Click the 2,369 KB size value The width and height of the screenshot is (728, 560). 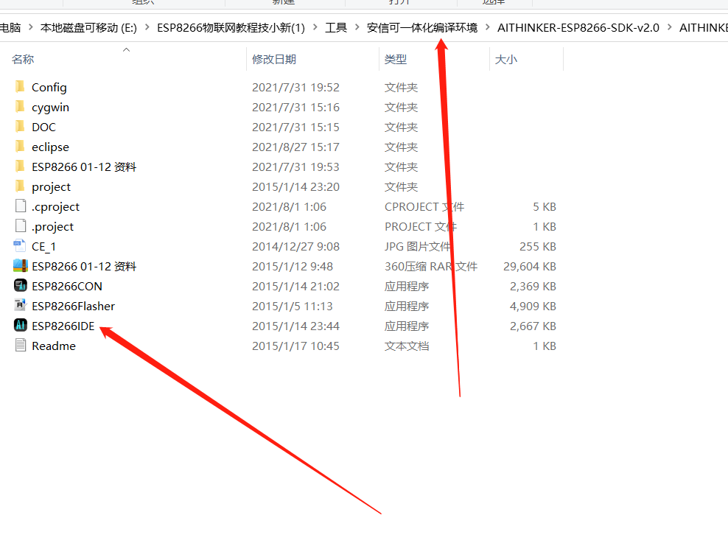click(x=533, y=287)
